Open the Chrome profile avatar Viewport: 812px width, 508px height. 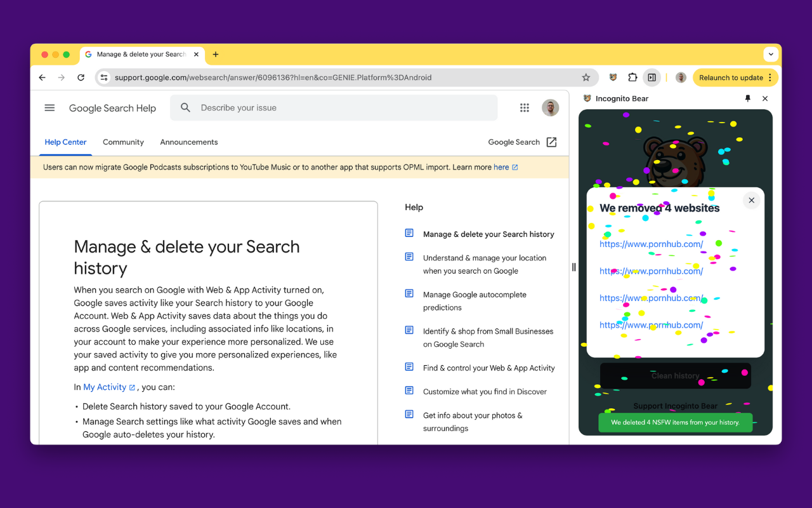(681, 77)
